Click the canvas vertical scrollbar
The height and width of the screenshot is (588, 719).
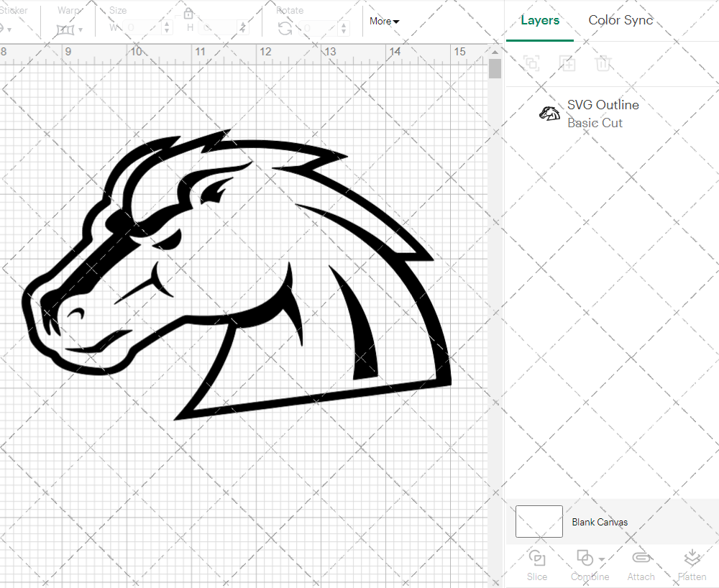point(495,68)
